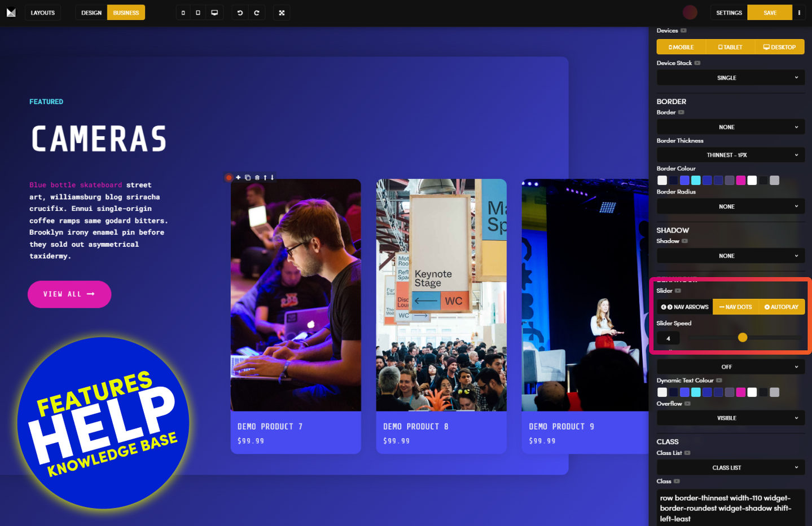Screen dimensions: 812x526
Task: Pick the pink Border Colour swatch
Action: coord(740,180)
